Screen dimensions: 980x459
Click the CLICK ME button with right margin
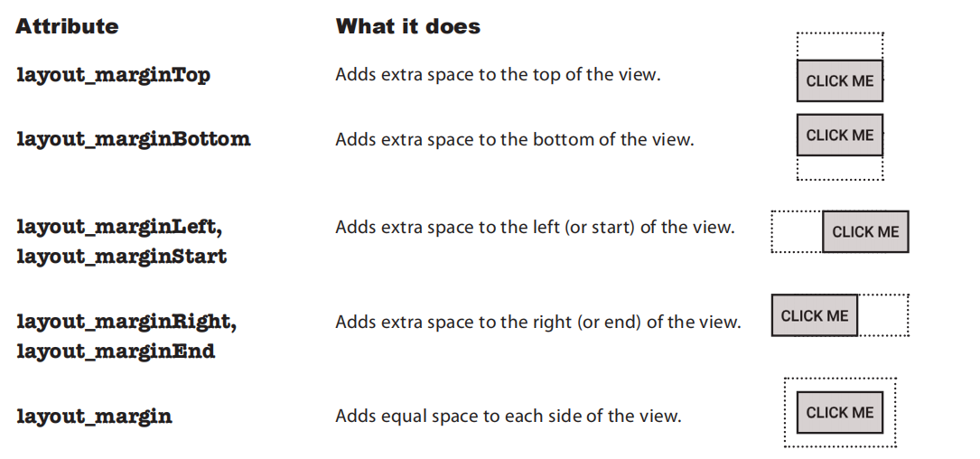[815, 316]
